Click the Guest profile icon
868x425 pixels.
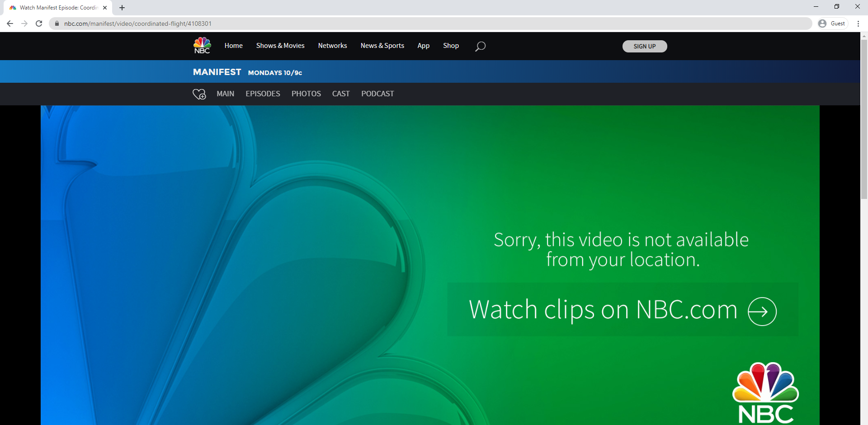click(x=823, y=23)
